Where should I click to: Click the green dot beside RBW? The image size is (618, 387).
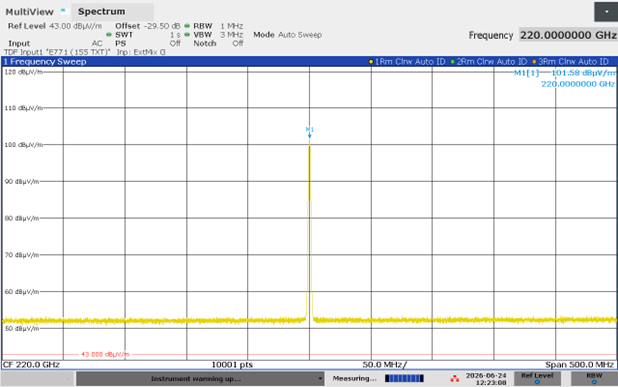[187, 26]
